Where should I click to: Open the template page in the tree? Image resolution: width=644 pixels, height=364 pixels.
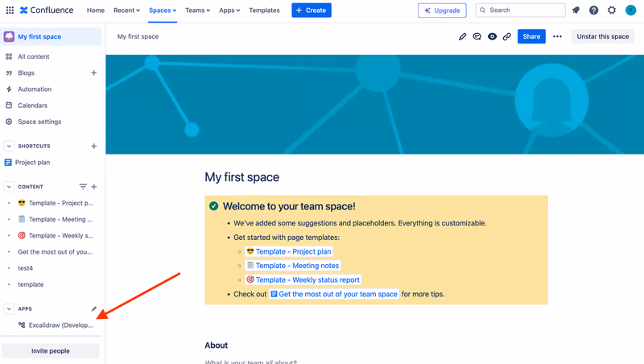point(31,284)
